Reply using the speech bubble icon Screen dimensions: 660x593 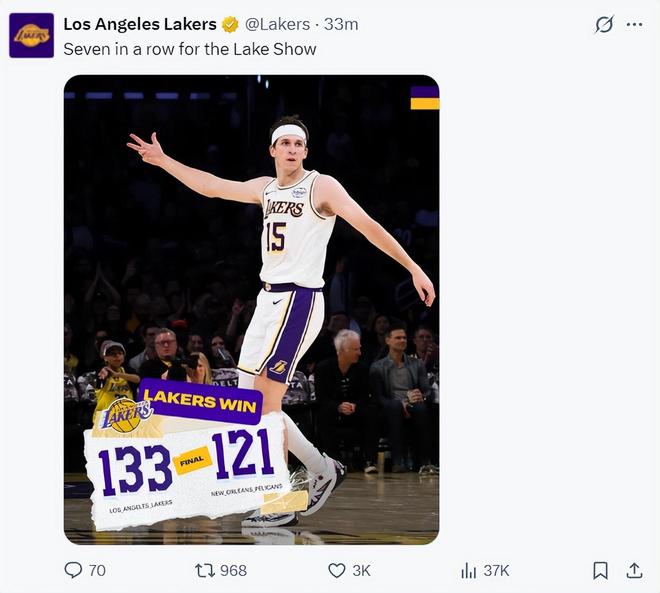point(73,570)
